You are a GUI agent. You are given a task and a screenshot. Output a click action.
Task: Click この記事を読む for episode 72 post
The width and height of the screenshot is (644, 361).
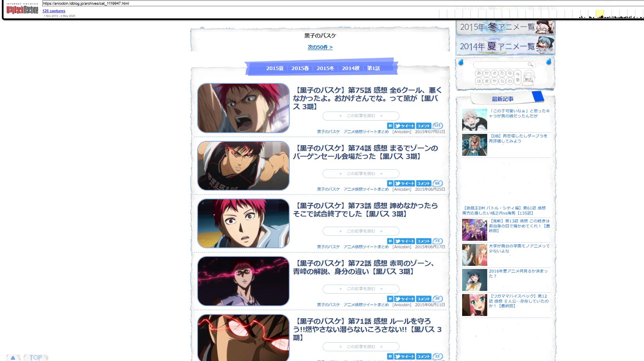[361, 289]
